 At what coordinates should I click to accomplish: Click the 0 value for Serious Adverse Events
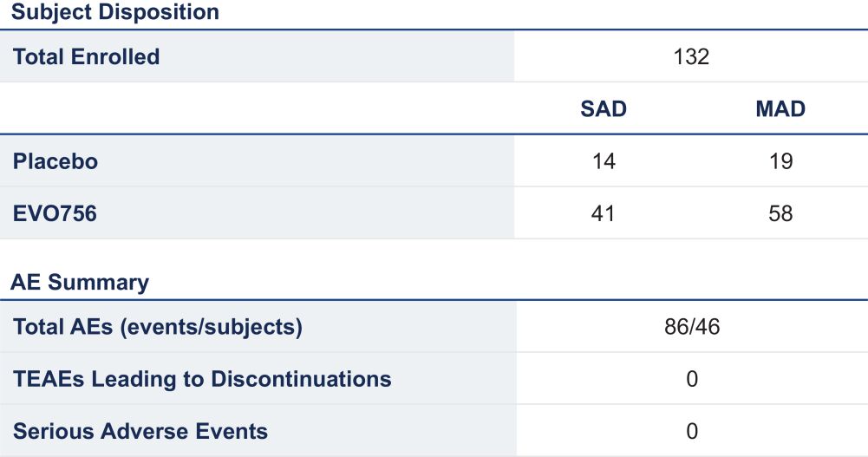[691, 431]
